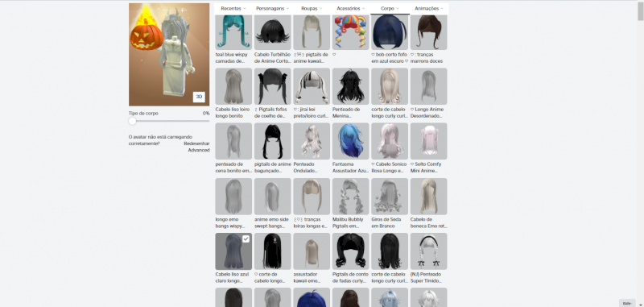Viewport: 644px width, 307px height.
Task: Select Cabelo liso loiro longo bonito thumbnail
Action: tap(233, 86)
